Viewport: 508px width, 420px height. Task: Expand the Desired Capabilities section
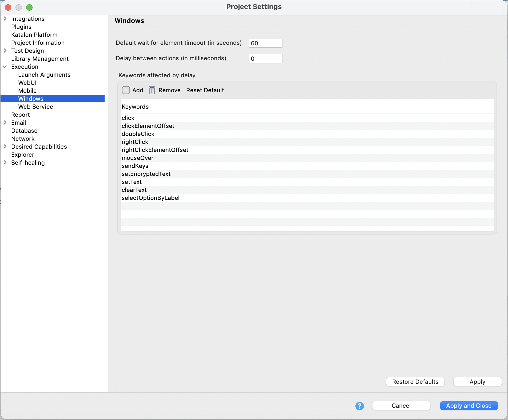5,147
